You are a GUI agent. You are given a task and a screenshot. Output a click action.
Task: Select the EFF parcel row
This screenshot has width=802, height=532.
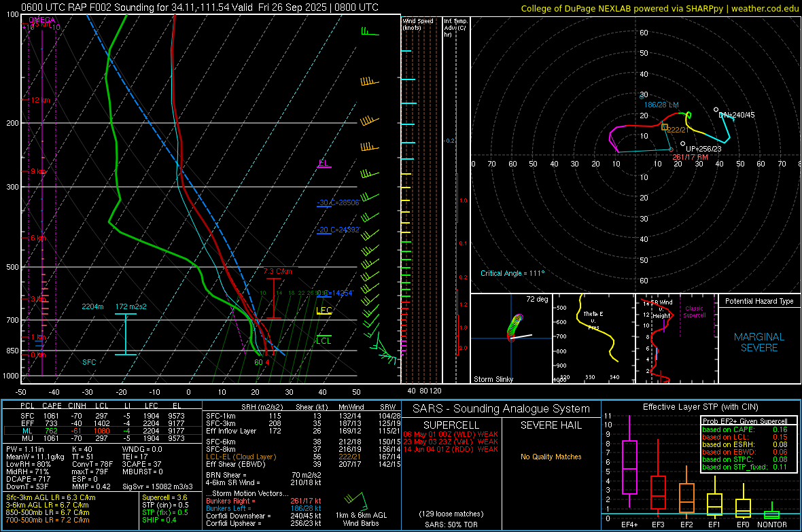point(103,423)
